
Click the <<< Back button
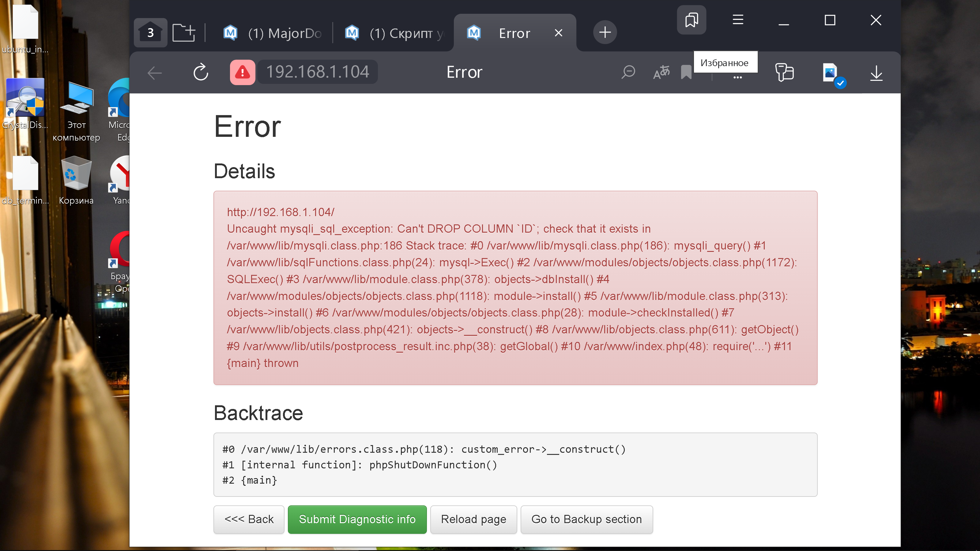coord(249,519)
